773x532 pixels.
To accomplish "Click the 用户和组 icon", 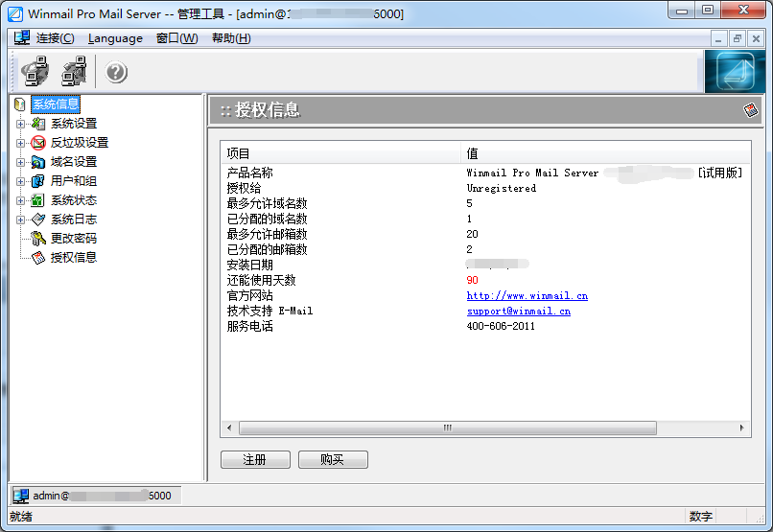I will point(38,181).
